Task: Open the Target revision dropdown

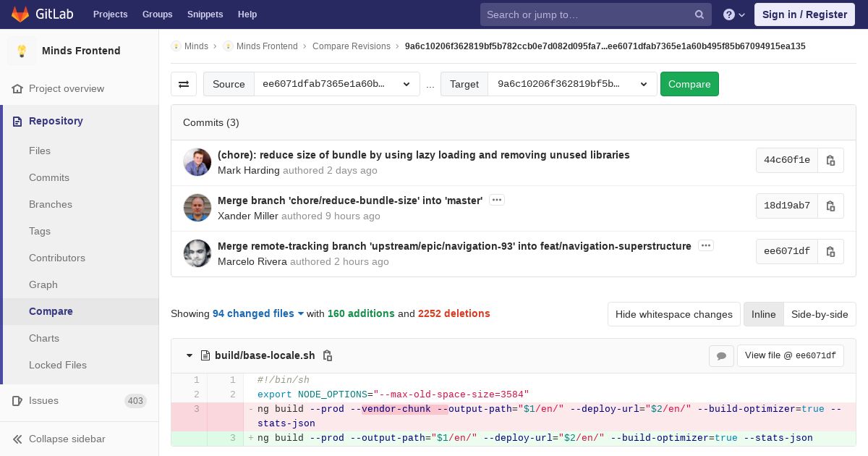Action: pyautogui.click(x=573, y=84)
